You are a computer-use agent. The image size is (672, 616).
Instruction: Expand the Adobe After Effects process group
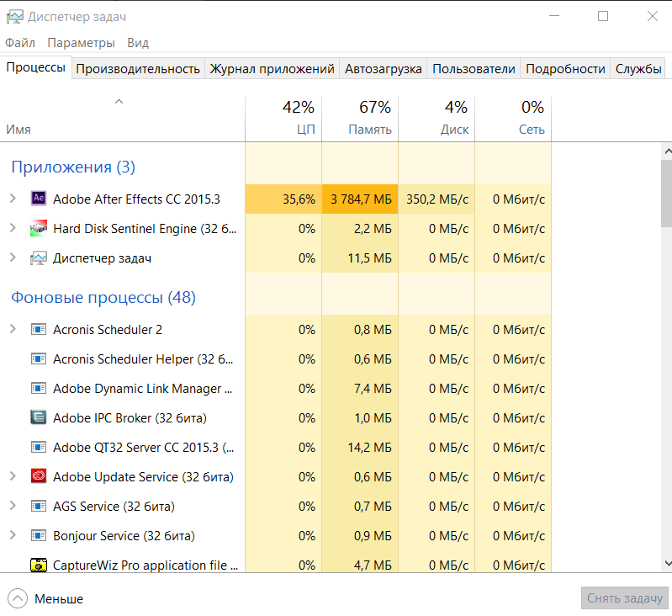tap(13, 199)
